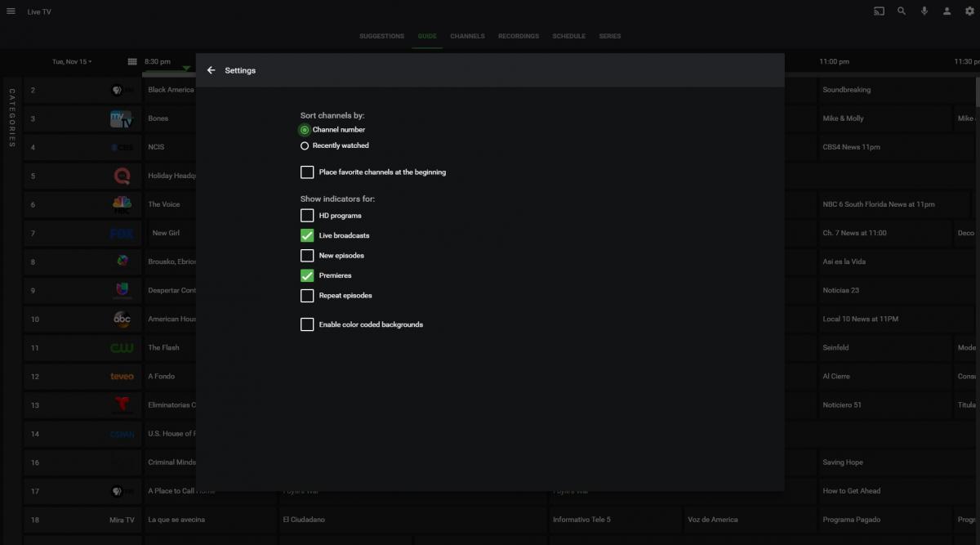Open the search magnifier icon
This screenshot has width=980, height=545.
(x=902, y=11)
